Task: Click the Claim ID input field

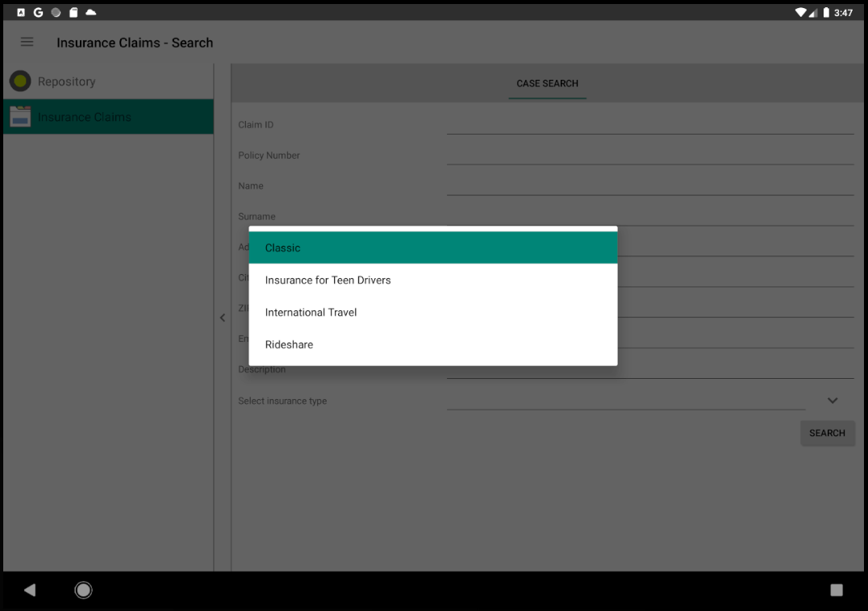Action: (649, 124)
